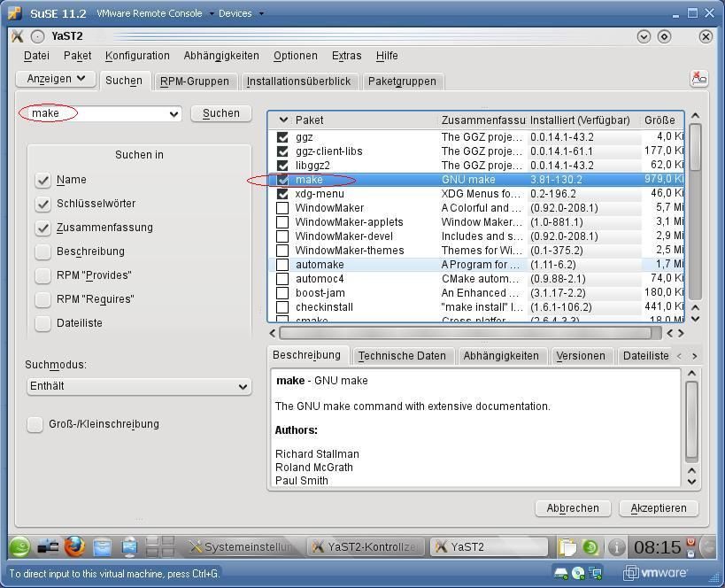Click the panel settings cashew at taskbar end
The height and width of the screenshot is (588, 725).
[709, 547]
